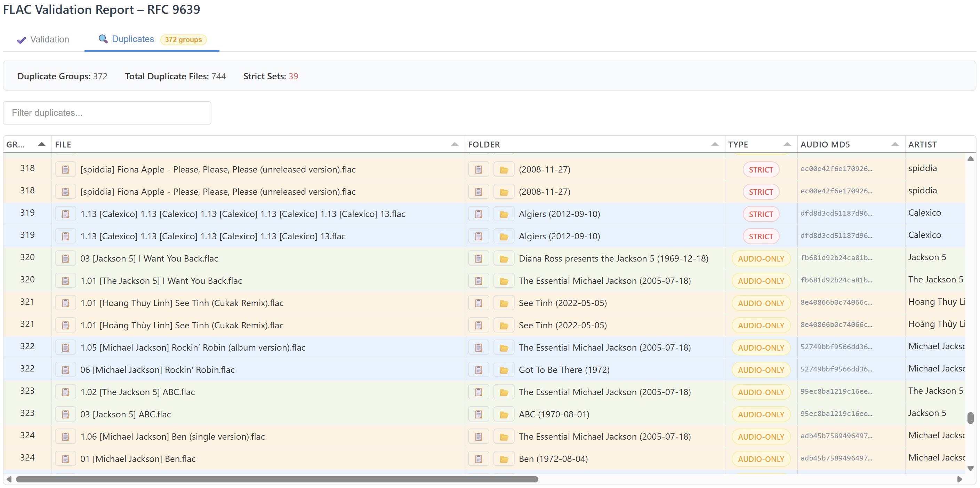This screenshot has width=980, height=488.
Task: Copy file icon for Ben (single version).flac
Action: pos(65,436)
